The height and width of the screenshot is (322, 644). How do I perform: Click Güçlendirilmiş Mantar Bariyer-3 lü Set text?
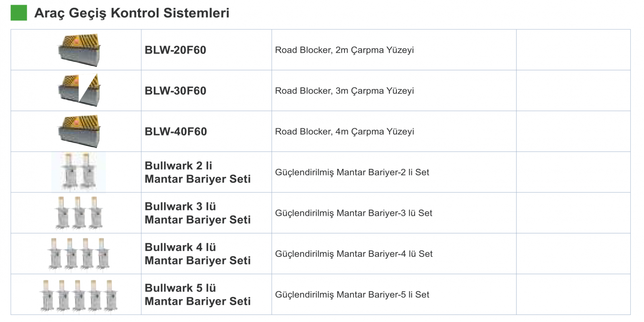tap(354, 213)
